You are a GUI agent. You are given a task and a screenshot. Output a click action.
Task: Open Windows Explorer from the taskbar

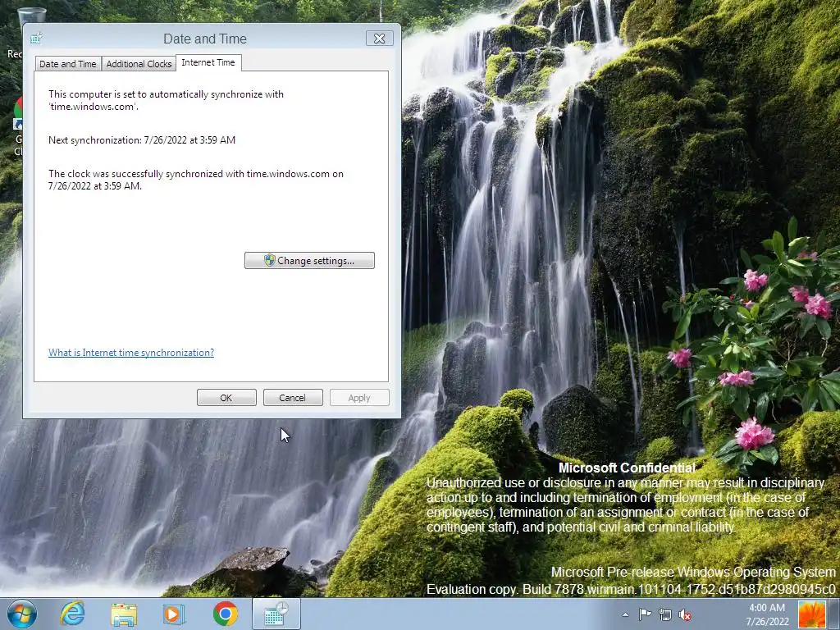[123, 614]
